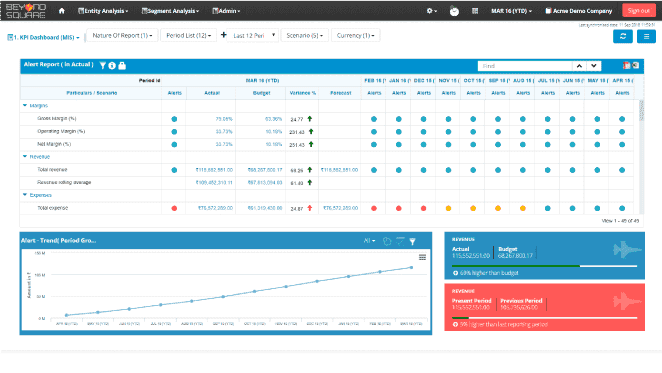Click the Find search field
Screen dimensions: 662x373
click(525, 66)
